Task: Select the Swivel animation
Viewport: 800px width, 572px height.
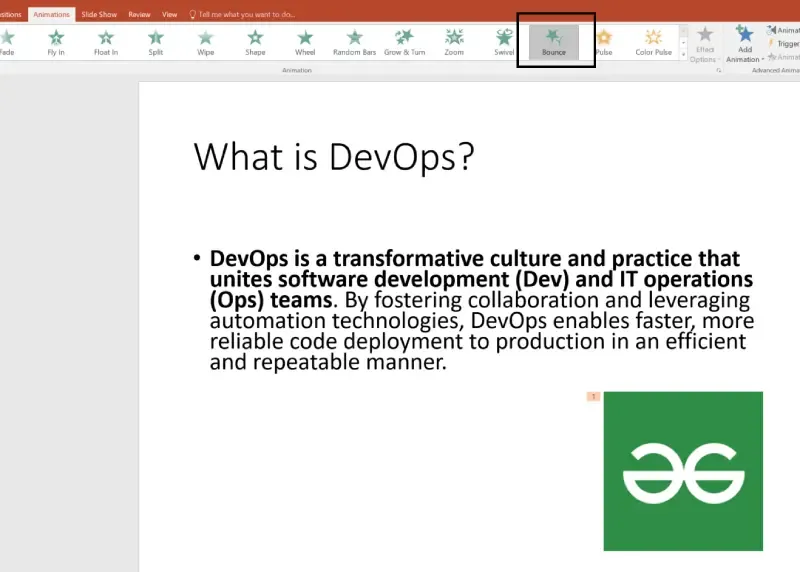Action: [504, 42]
